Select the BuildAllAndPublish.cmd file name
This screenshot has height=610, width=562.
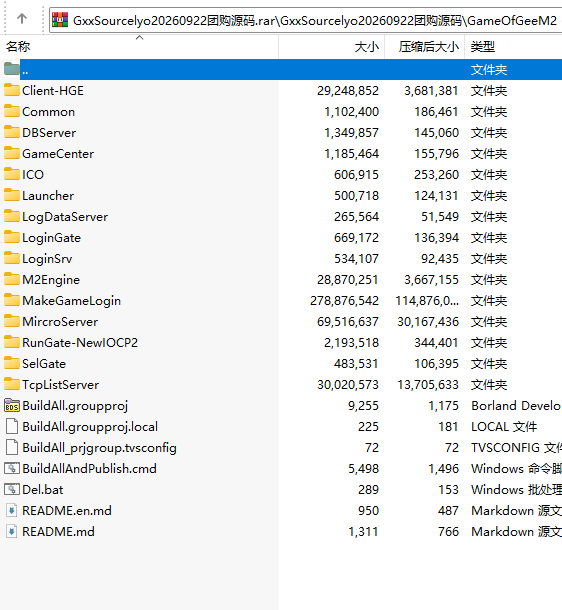(89, 469)
